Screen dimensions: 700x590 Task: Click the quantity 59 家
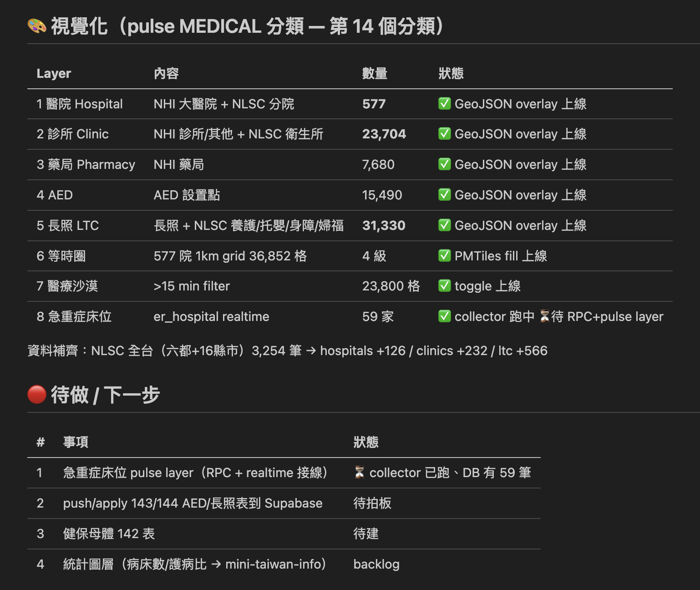tap(378, 316)
